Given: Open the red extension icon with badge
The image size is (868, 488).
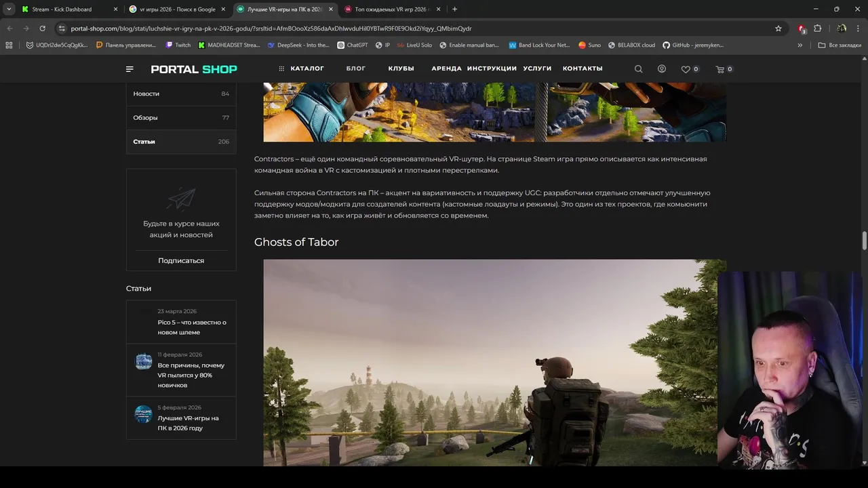Looking at the screenshot, I should pos(802,28).
